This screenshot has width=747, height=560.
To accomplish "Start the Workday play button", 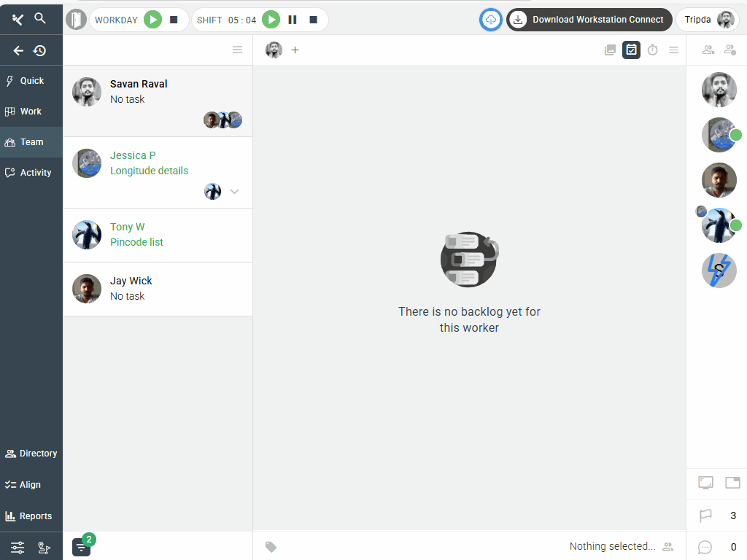I will 152,20.
